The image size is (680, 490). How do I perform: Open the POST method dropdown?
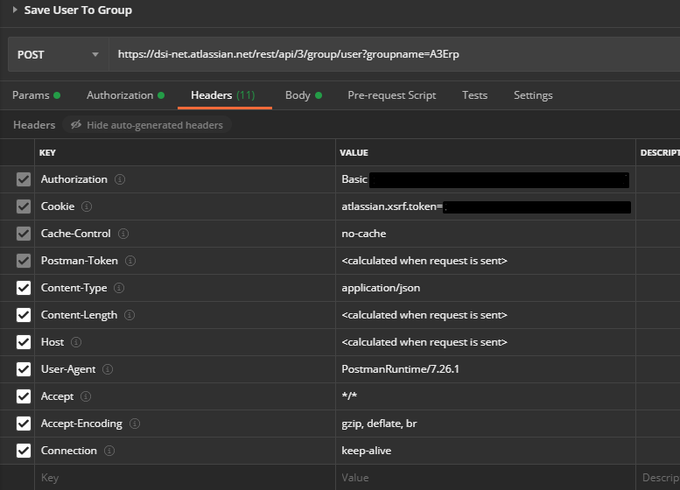[x=58, y=55]
